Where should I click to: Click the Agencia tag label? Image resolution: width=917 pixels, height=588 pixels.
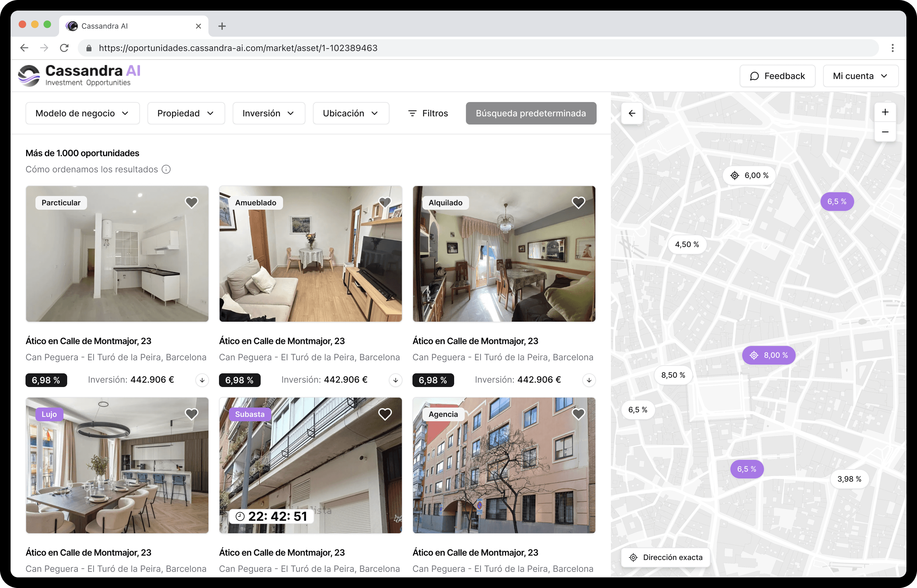pos(443,414)
